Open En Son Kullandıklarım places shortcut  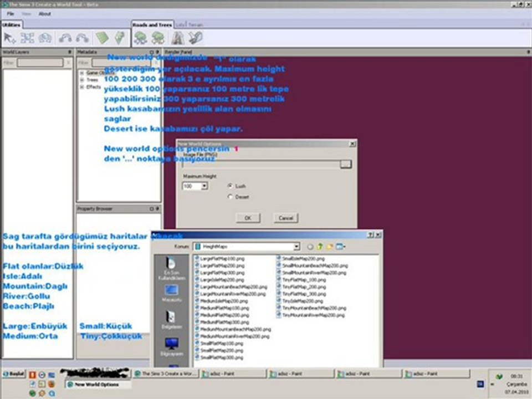(172, 268)
